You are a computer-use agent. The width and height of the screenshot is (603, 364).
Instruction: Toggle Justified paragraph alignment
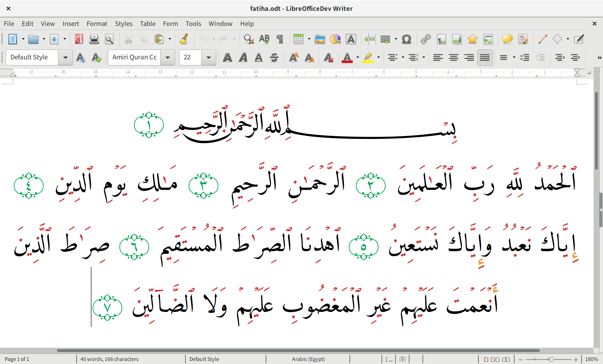point(485,57)
